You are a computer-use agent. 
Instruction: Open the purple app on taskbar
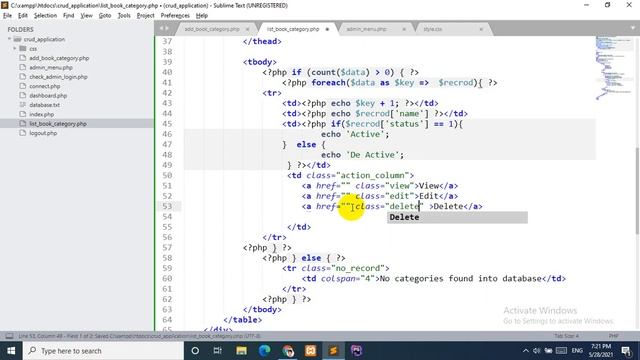[356, 351]
